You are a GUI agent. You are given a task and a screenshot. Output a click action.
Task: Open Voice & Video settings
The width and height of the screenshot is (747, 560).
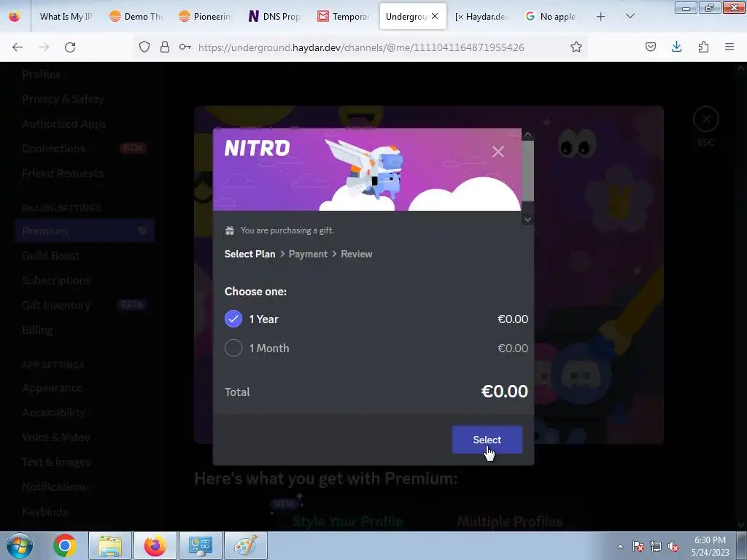(55, 437)
